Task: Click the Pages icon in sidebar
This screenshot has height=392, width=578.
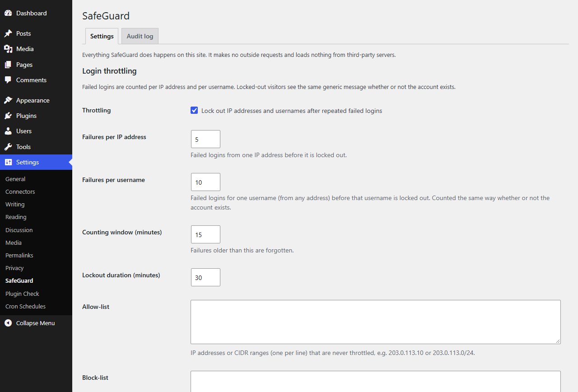Action: click(x=8, y=65)
